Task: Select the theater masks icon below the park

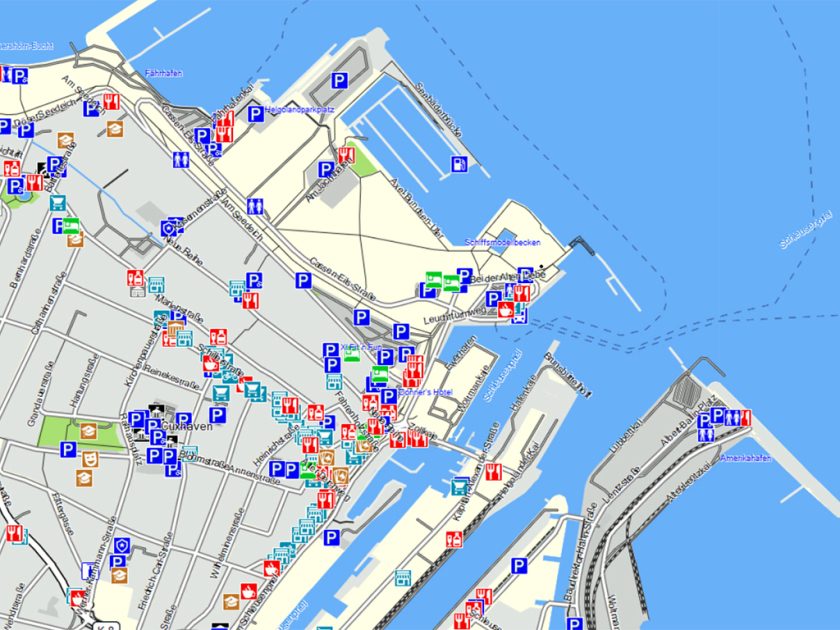Action: [89, 457]
